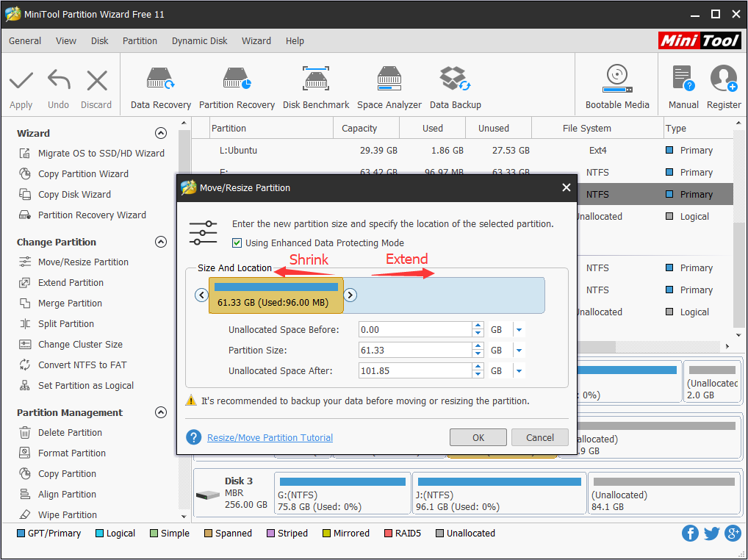Select Format Partition option
Viewport: 748px width, 560px height.
click(72, 453)
